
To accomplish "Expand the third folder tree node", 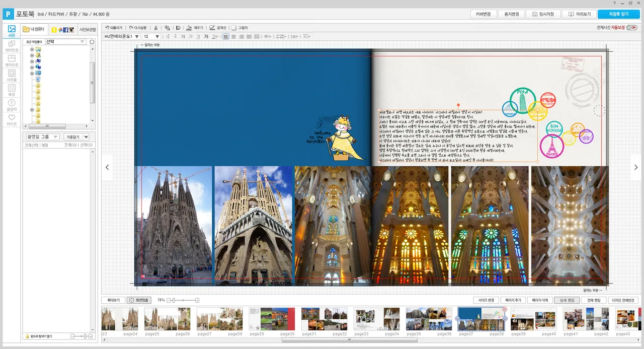I will tap(32, 61).
